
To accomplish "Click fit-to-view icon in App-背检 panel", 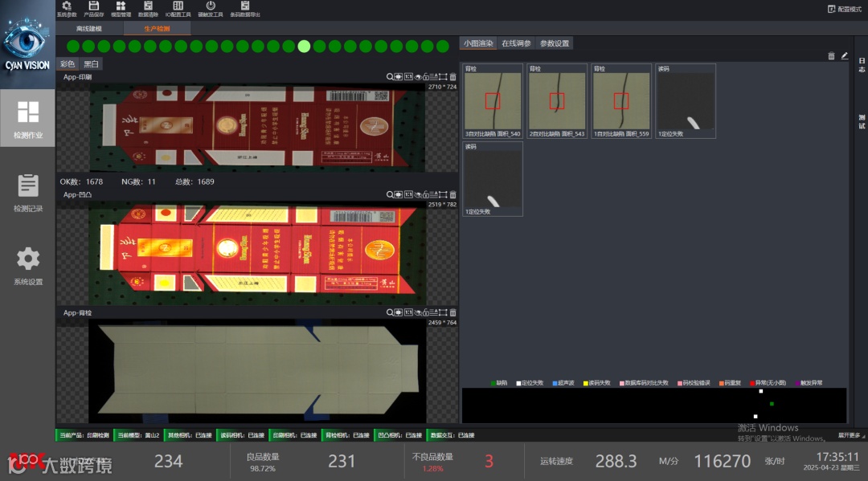I will (x=399, y=312).
